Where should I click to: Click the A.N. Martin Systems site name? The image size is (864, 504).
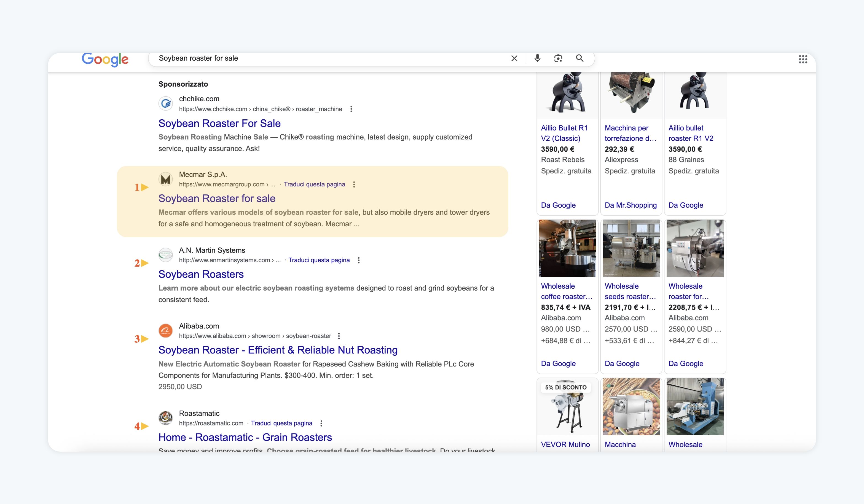[212, 250]
